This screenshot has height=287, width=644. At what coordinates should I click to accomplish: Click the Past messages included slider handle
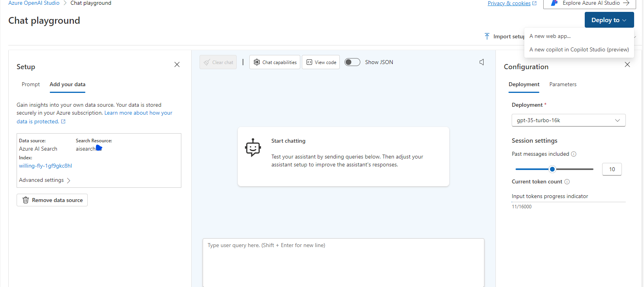pos(552,169)
